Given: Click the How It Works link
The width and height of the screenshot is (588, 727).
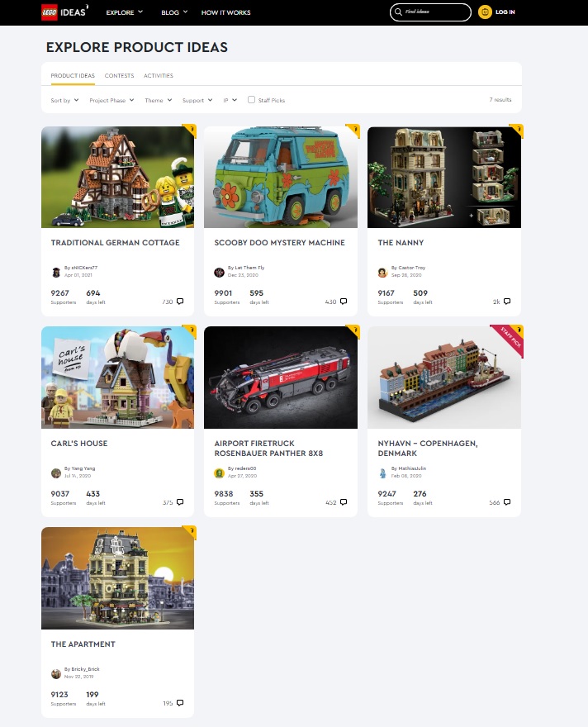Looking at the screenshot, I should [x=225, y=12].
